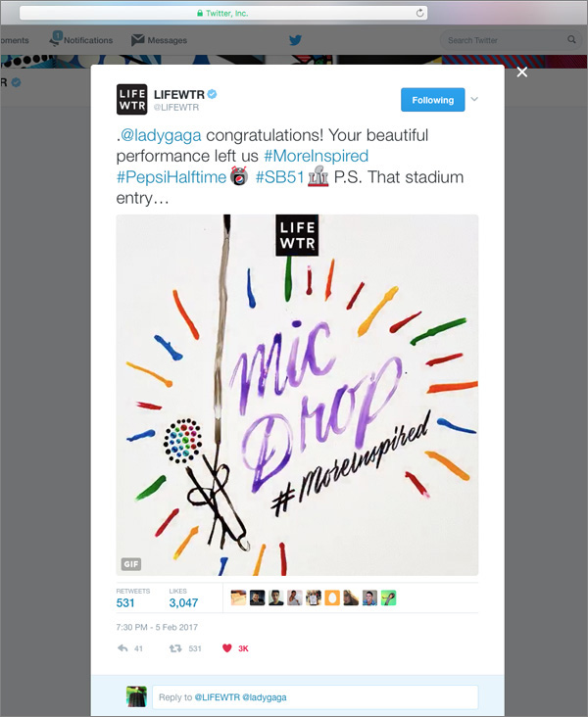Click the Twitter bird logo

pyautogui.click(x=295, y=40)
